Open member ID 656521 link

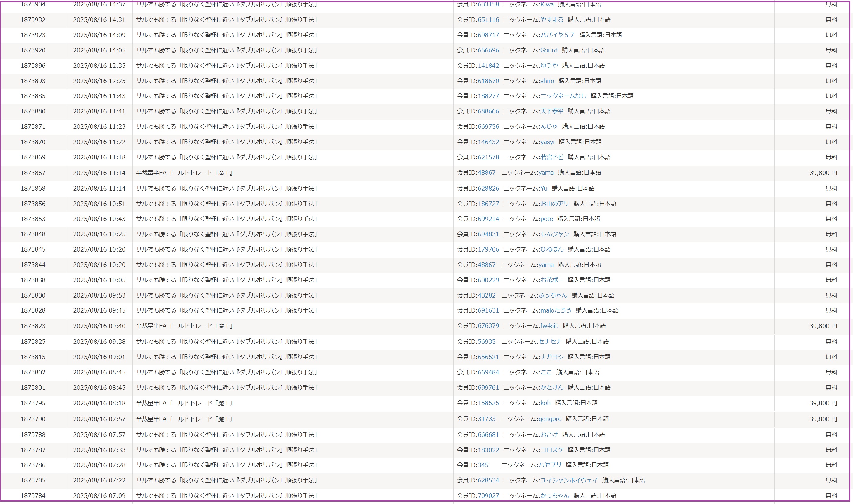[x=488, y=357]
